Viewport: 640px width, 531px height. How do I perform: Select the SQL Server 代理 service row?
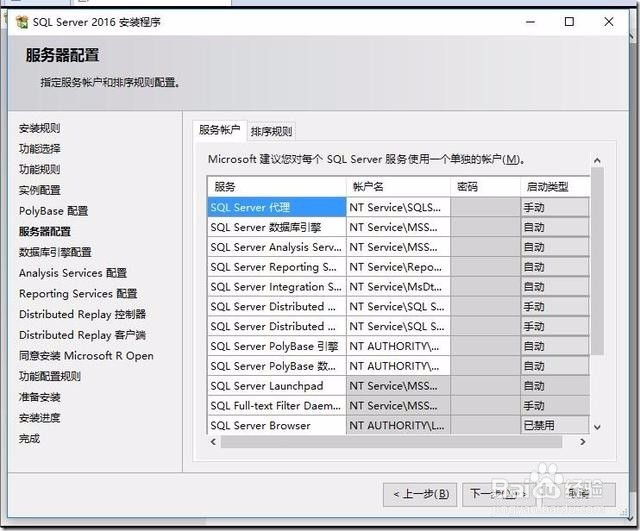pos(277,207)
